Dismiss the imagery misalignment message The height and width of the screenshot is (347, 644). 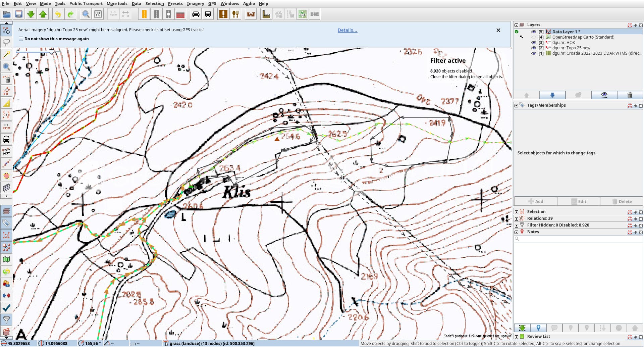pyautogui.click(x=498, y=30)
